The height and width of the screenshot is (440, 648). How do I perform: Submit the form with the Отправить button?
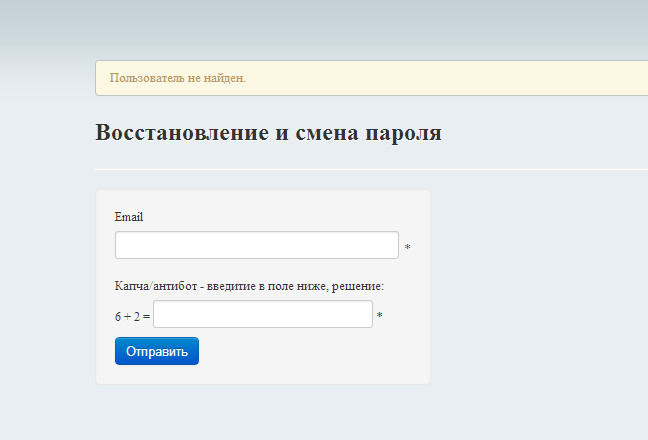tap(157, 351)
